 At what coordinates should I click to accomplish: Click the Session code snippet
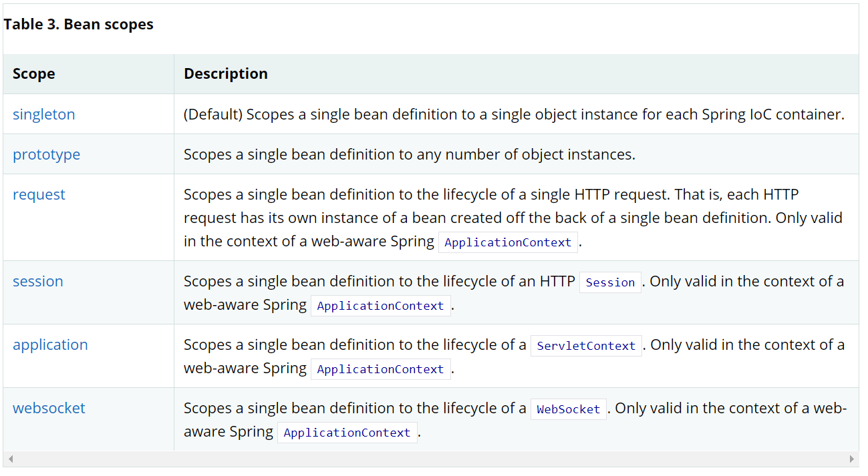pos(610,282)
